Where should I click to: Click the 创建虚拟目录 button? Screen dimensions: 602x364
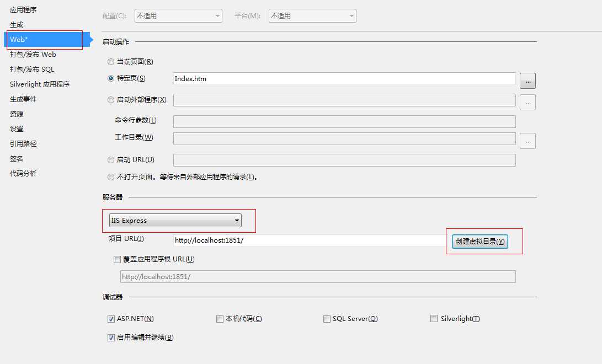(x=480, y=242)
